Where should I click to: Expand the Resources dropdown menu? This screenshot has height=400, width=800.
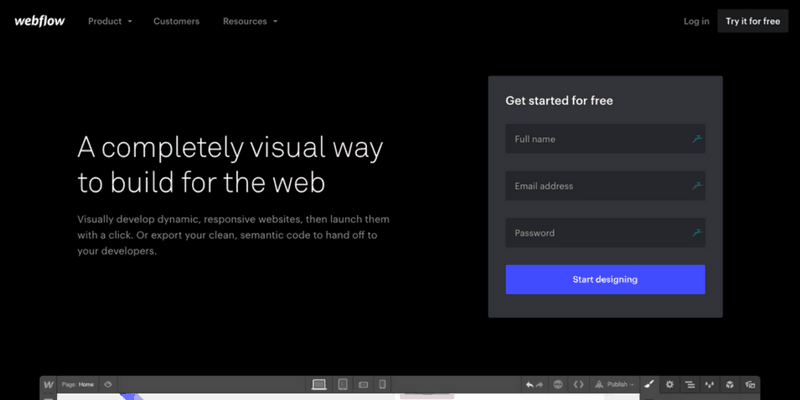click(x=250, y=21)
